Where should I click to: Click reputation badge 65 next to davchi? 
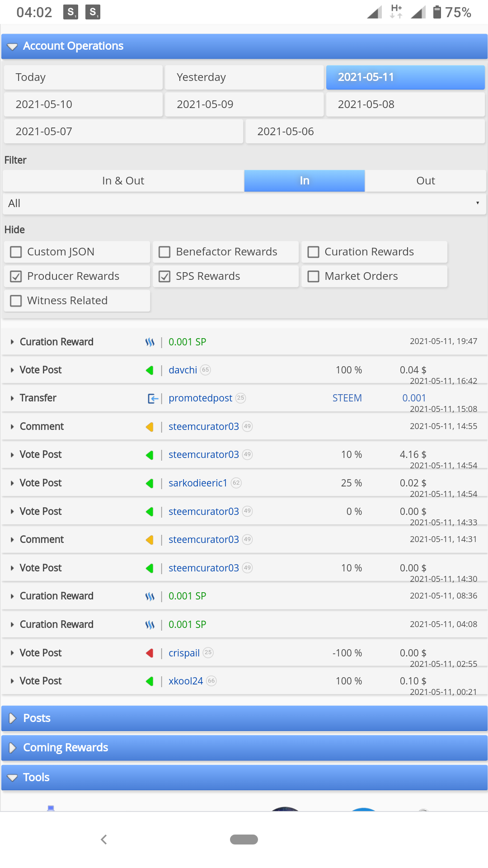(x=206, y=370)
